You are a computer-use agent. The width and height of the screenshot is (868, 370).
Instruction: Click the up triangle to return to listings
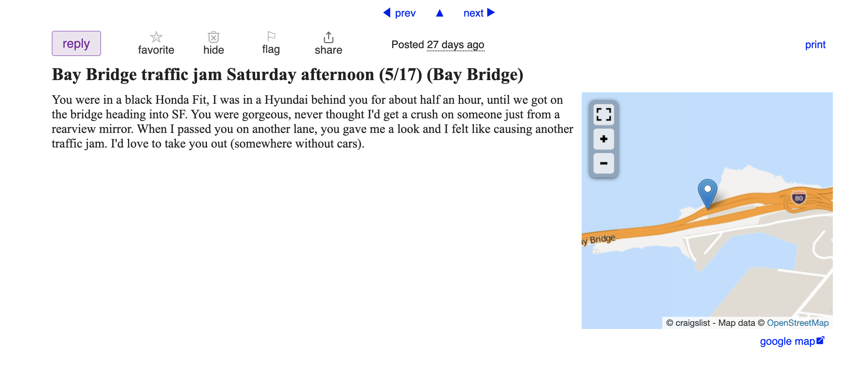click(x=440, y=13)
